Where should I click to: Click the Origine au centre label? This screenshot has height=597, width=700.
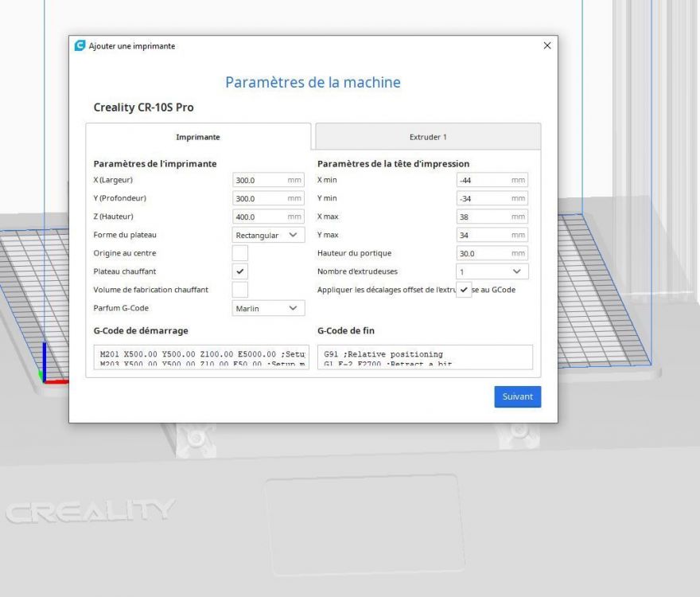tap(125, 253)
